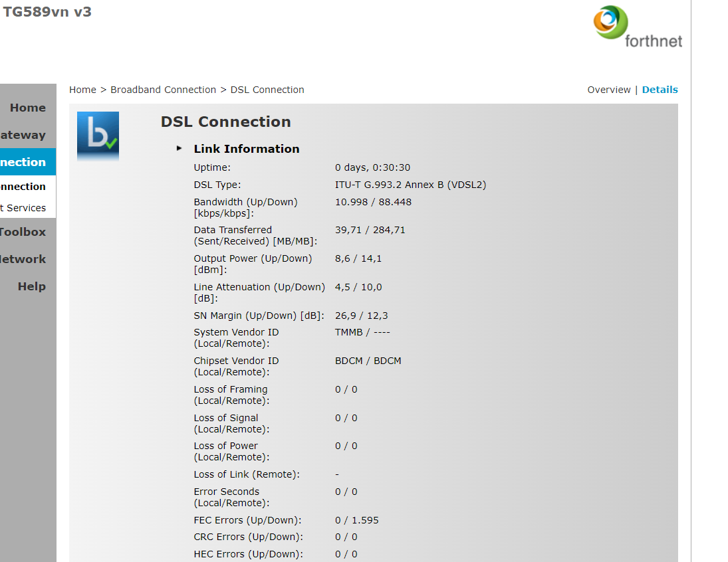The width and height of the screenshot is (728, 562).
Task: Click the Bandwidth (Up/Down) label
Action: pos(245,207)
